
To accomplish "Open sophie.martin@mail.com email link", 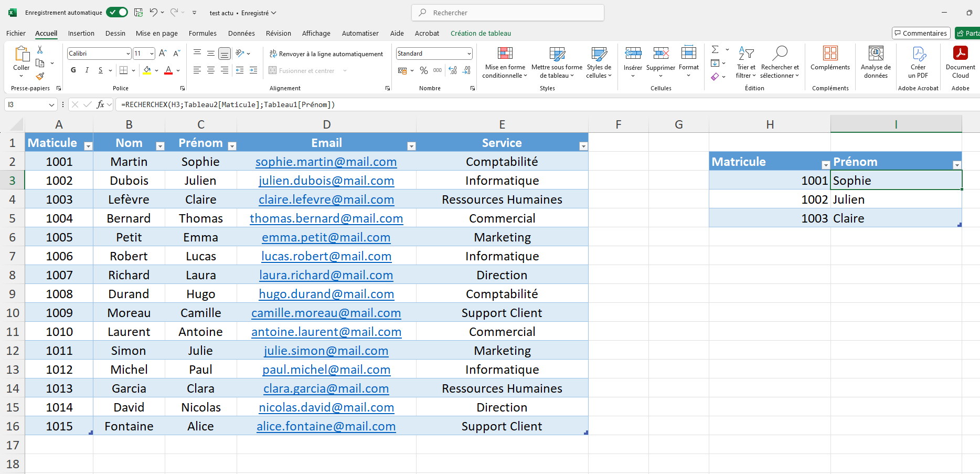I will click(326, 162).
